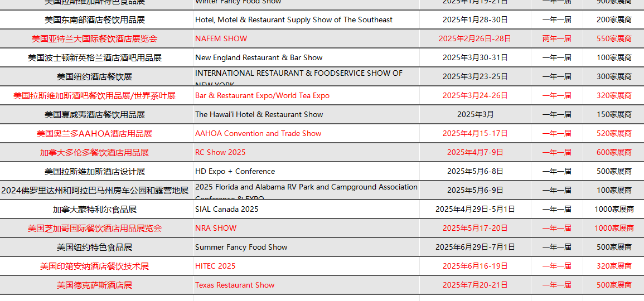Click the 加拿大多伦多餐饮酒店用品展 cell

click(x=94, y=152)
